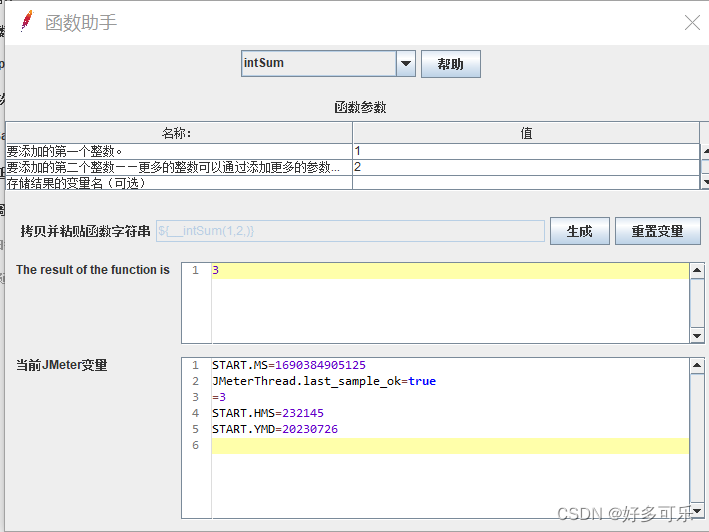The width and height of the screenshot is (709, 532).
Task: Click the 函数参数 section label
Action: tap(360, 107)
